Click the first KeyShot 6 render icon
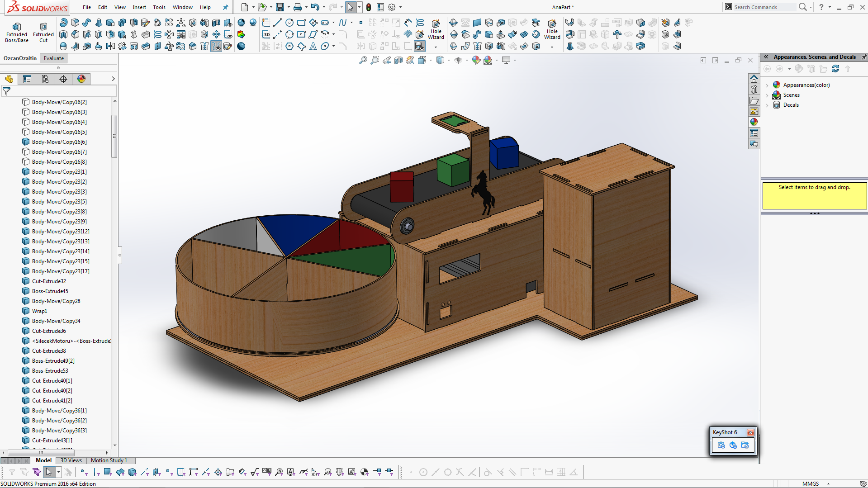 [721, 445]
